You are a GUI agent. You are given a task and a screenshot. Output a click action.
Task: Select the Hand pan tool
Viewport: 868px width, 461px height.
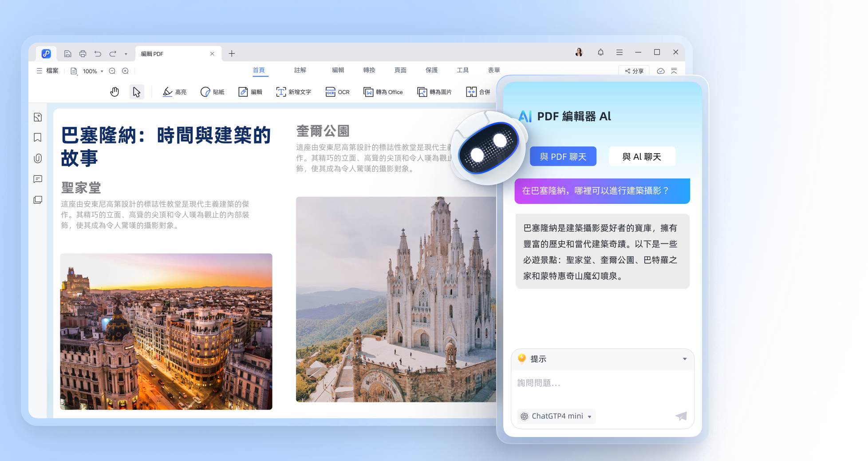point(114,92)
